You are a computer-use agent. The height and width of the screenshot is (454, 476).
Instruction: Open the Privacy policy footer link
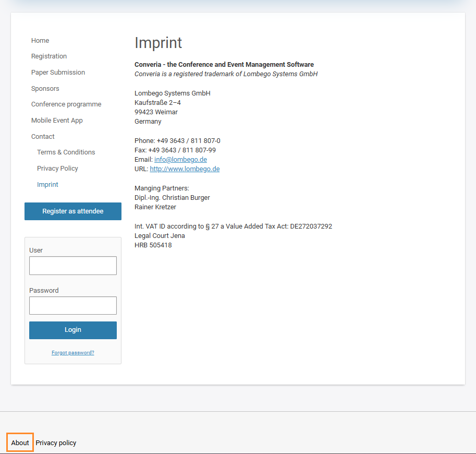coord(56,443)
